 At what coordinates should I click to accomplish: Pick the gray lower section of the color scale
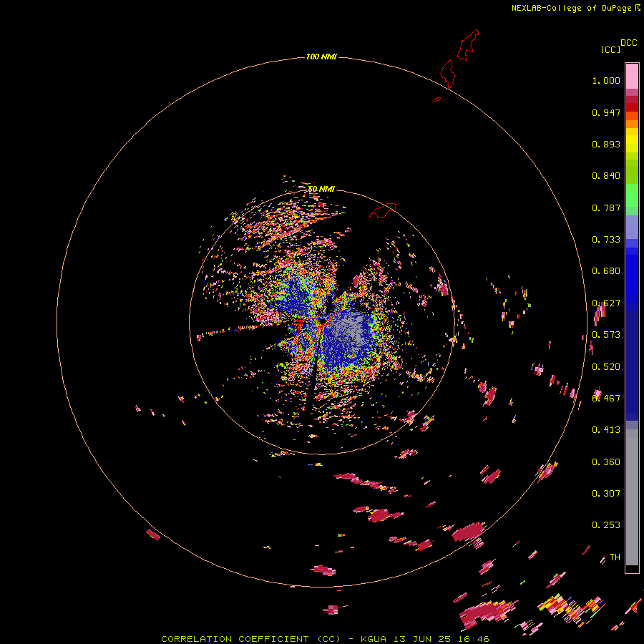632,497
